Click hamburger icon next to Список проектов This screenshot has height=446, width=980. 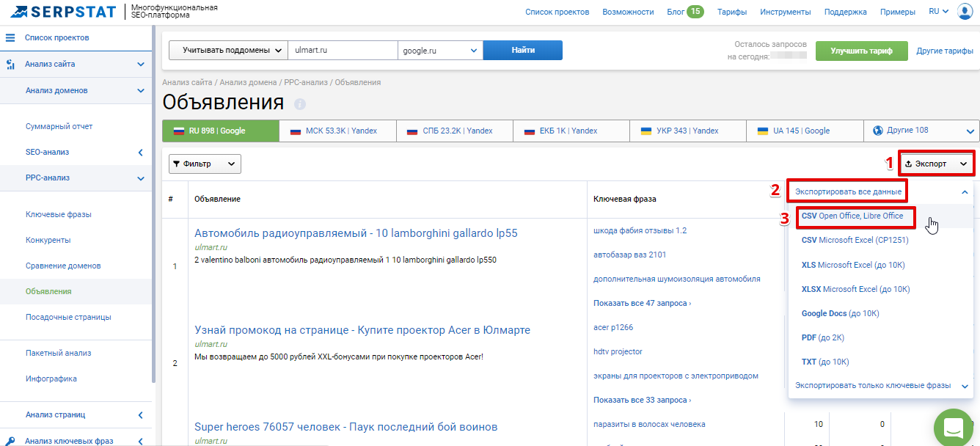tap(10, 37)
